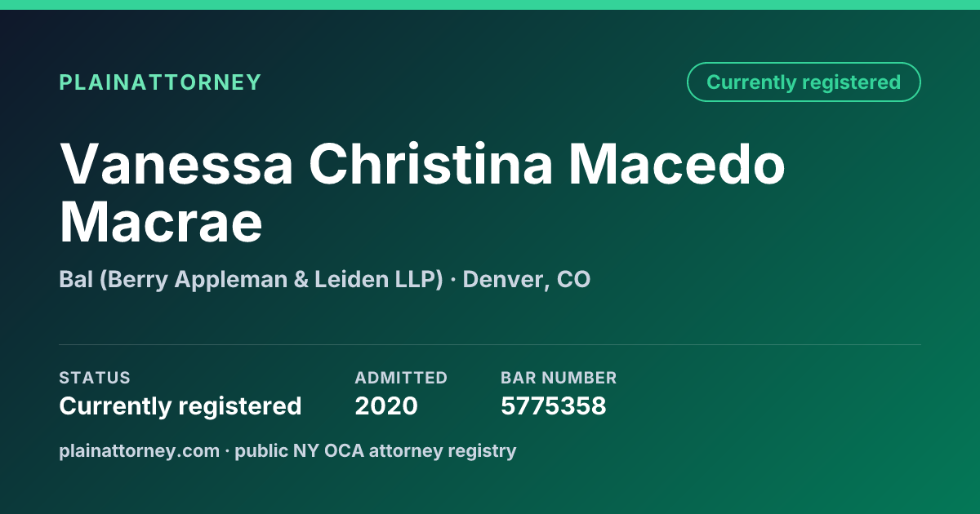Click the green accent bar at the top

(x=490, y=5)
